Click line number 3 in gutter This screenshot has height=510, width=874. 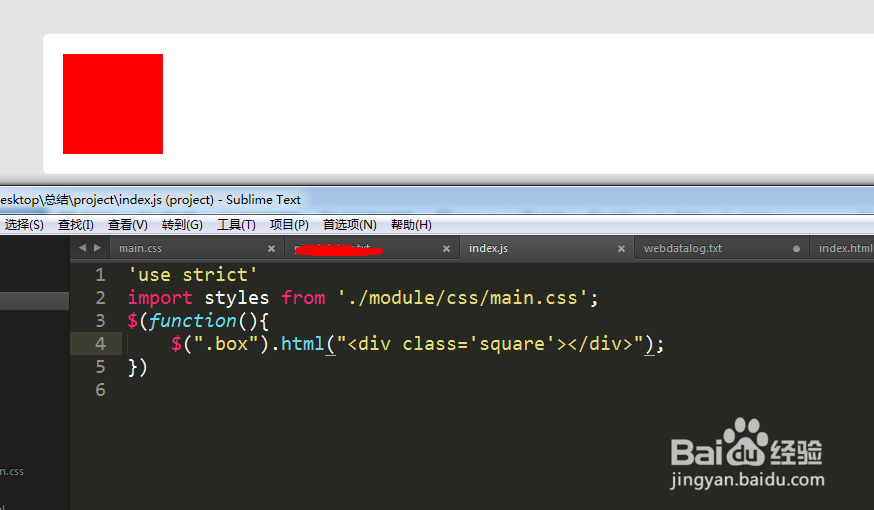(x=100, y=320)
